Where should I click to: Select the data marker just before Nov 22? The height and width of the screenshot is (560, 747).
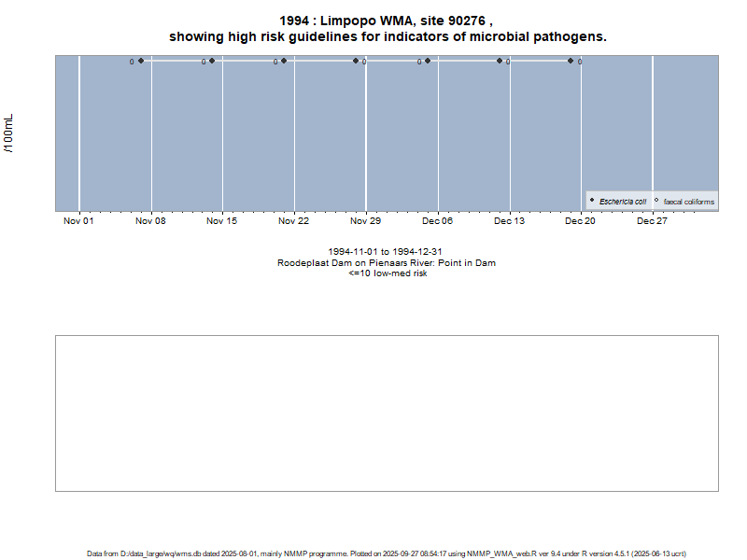[x=284, y=61]
